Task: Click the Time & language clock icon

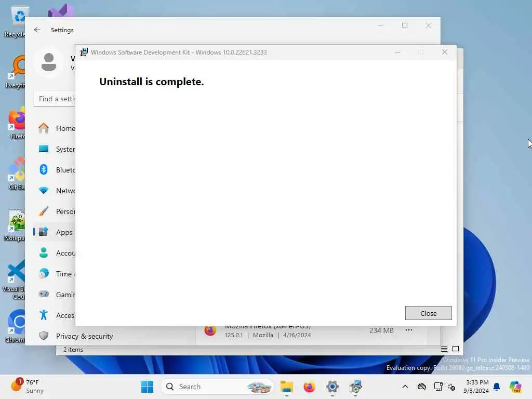Action: [44, 273]
